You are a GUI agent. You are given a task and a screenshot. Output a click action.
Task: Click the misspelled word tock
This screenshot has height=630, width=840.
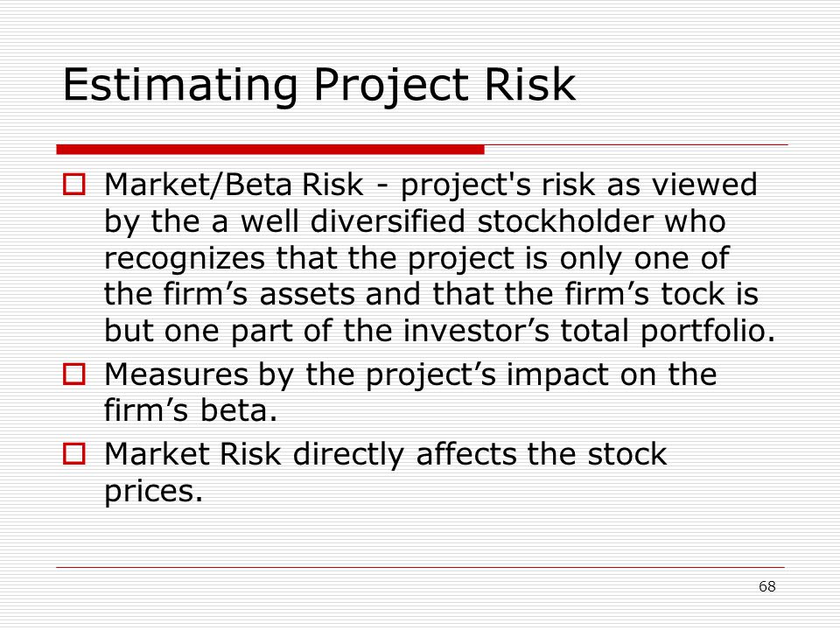tap(693, 294)
